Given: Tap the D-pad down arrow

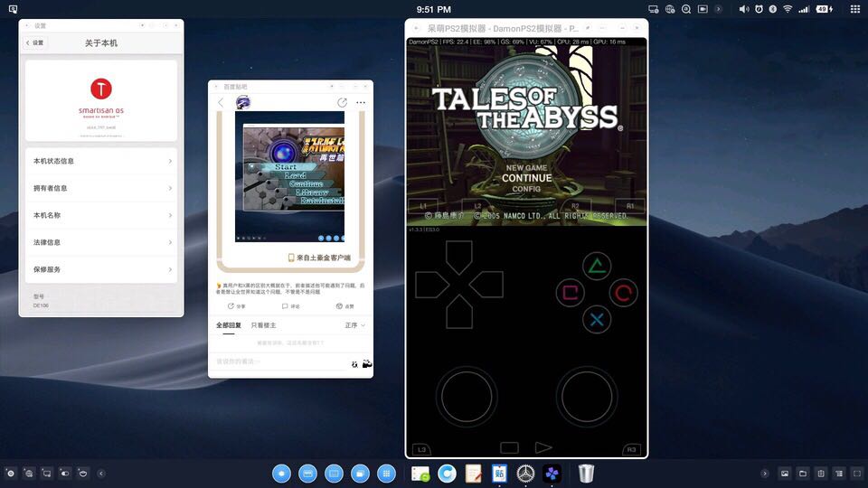Looking at the screenshot, I should tap(459, 312).
